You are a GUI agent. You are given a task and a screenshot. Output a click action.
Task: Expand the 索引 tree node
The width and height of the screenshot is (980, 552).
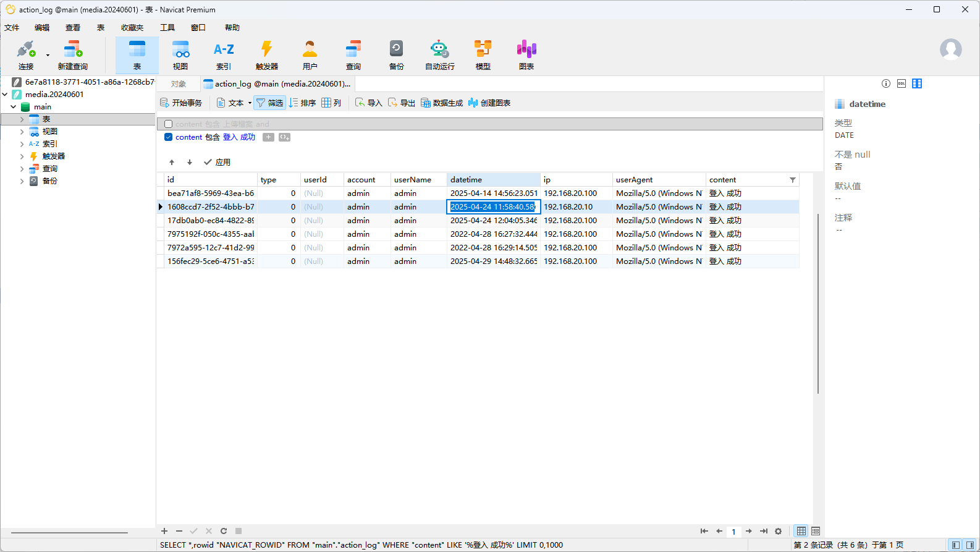pyautogui.click(x=22, y=144)
